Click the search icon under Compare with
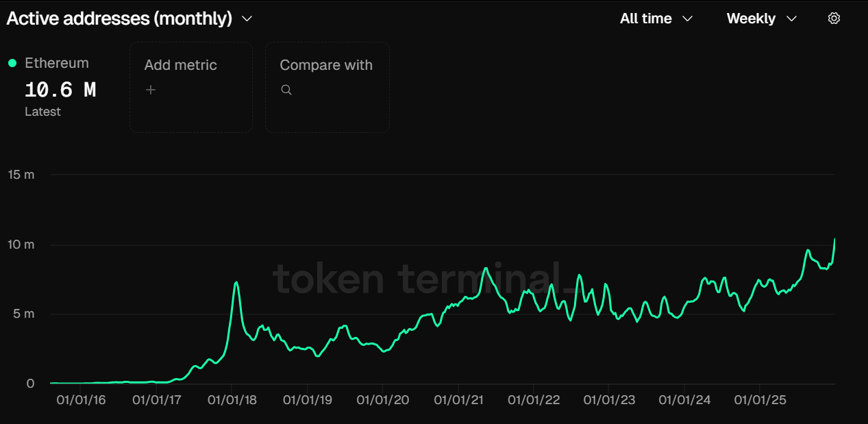Image resolution: width=868 pixels, height=424 pixels. click(286, 90)
